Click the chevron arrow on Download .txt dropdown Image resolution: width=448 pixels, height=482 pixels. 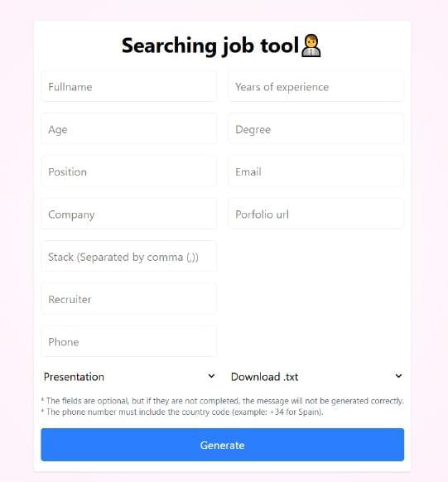click(398, 376)
